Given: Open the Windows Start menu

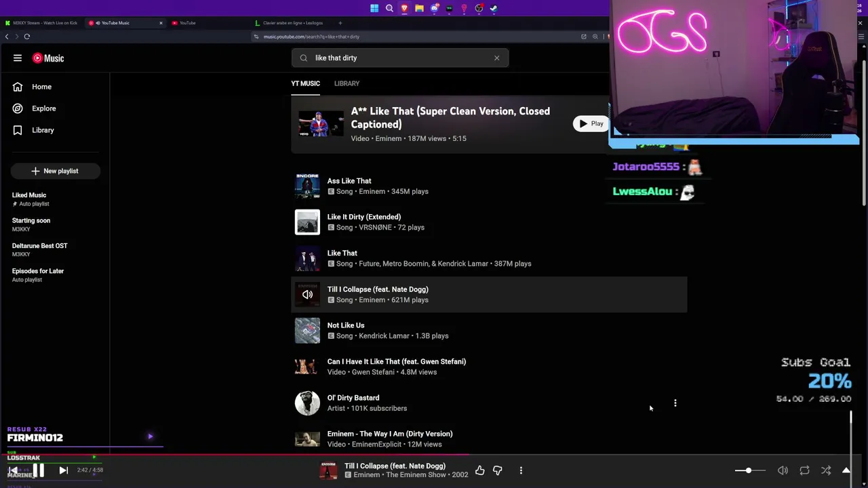Looking at the screenshot, I should click(x=374, y=8).
